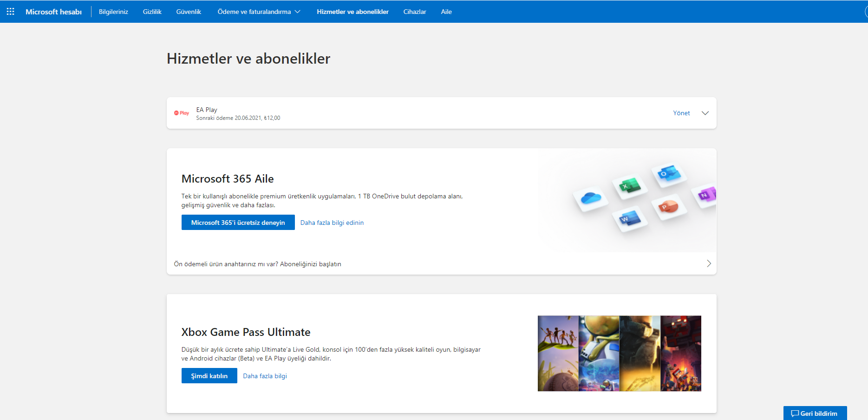Open the Geri bildirim feedback button
Screen dimensions: 868x420
tap(815, 413)
